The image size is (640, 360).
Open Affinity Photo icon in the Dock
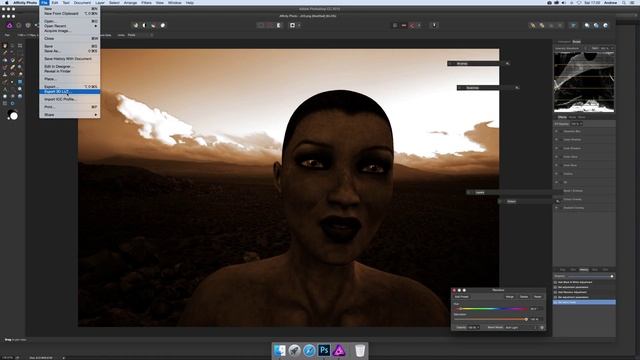click(339, 350)
